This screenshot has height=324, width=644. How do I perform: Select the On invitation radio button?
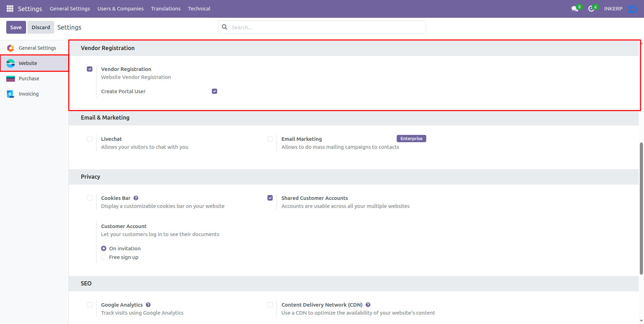point(104,249)
